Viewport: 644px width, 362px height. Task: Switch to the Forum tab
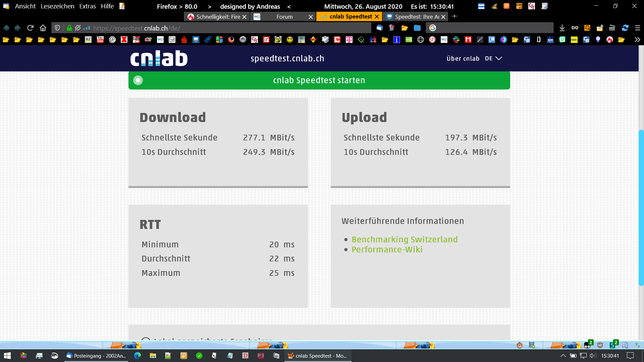click(284, 17)
